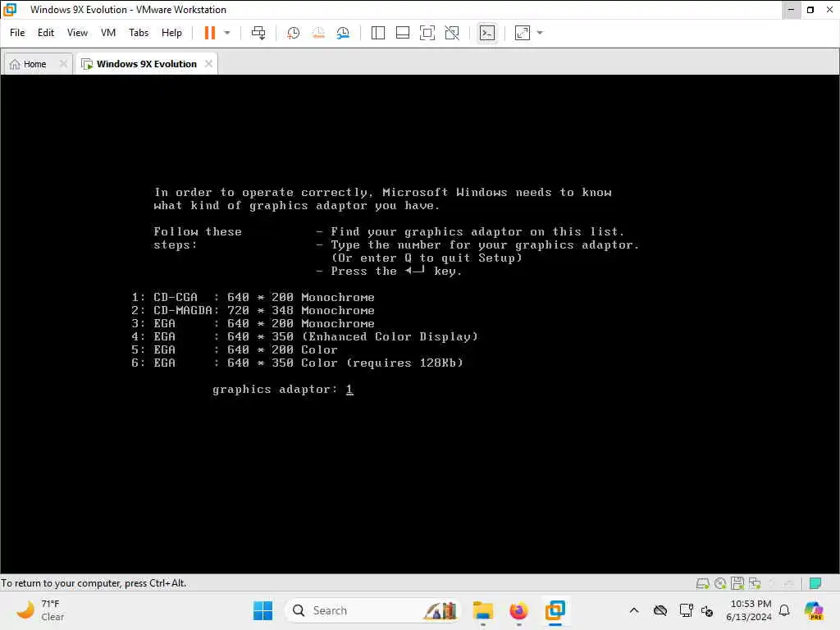The image size is (840, 630).
Task: Open the View menu
Action: tap(77, 33)
